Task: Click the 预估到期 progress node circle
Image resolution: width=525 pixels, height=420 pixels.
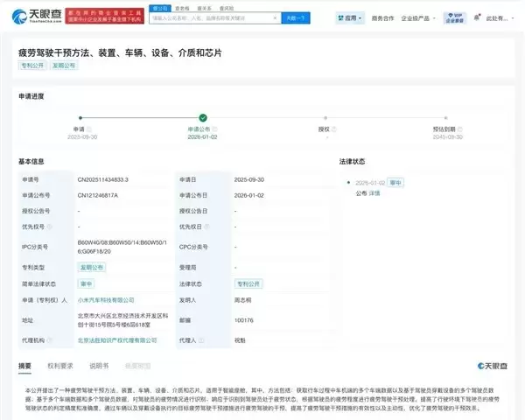Action: click(451, 117)
